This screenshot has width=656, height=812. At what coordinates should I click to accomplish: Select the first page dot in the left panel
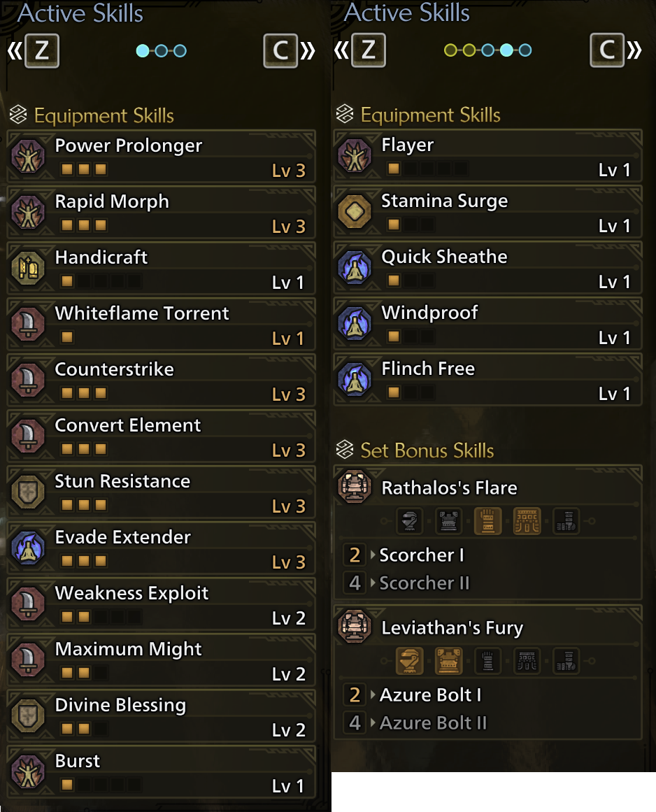(143, 51)
